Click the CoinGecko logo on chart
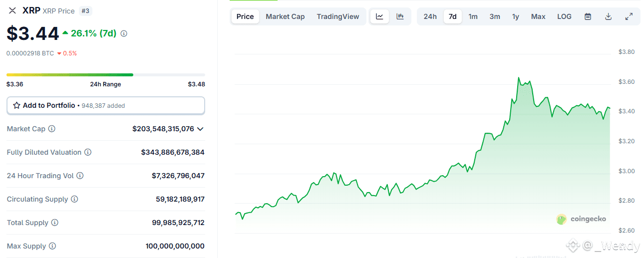The height and width of the screenshot is (258, 644). (581, 219)
